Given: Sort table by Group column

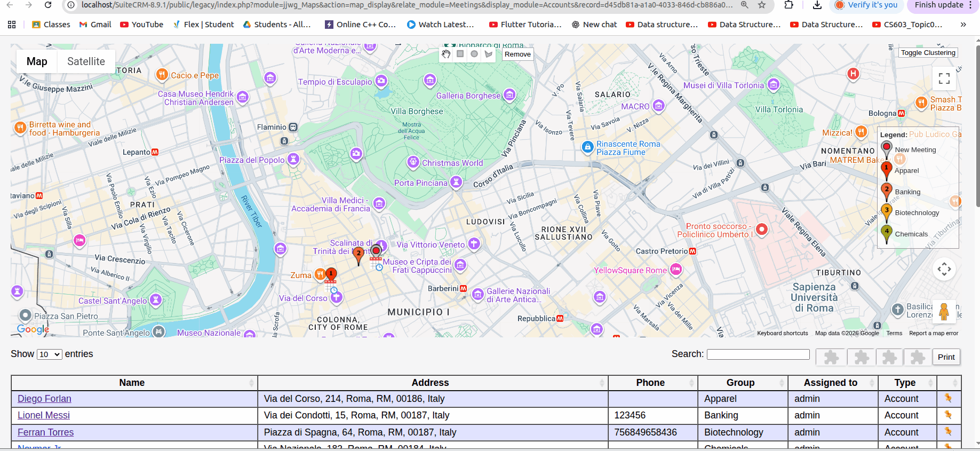Looking at the screenshot, I should 740,383.
